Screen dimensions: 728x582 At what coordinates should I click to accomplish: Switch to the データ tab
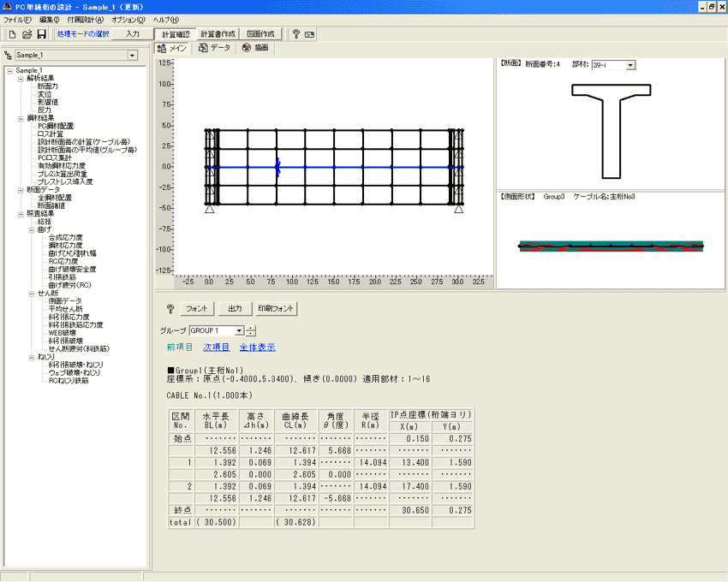pos(214,48)
